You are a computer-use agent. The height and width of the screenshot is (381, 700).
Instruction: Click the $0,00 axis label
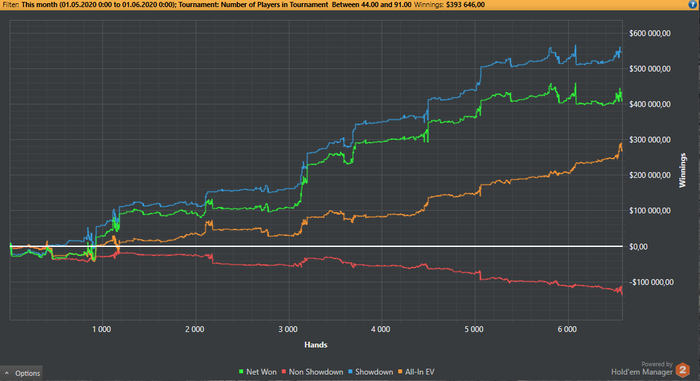click(638, 247)
